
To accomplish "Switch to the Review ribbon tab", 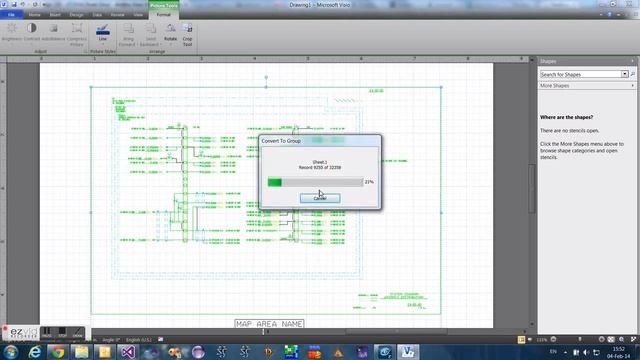I will pos(118,15).
